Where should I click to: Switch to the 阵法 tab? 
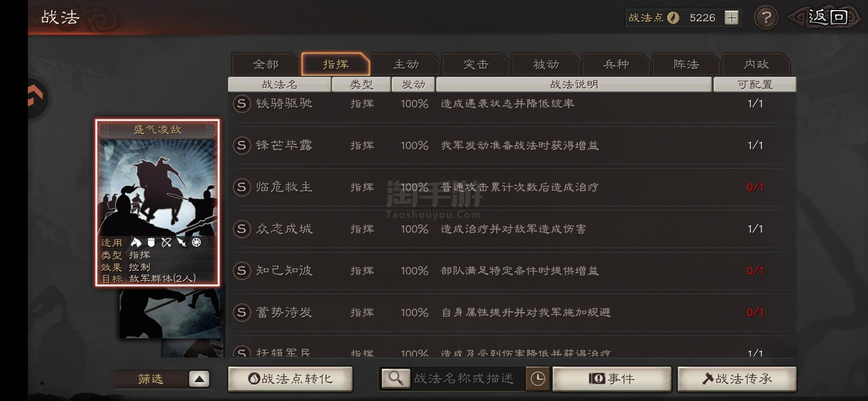[x=686, y=65]
